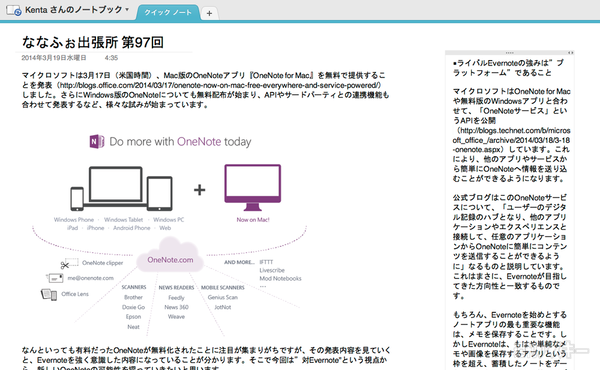Open the blogs.office.com URL link
Image resolution: width=600 pixels, height=370 pixels.
pyautogui.click(x=220, y=85)
